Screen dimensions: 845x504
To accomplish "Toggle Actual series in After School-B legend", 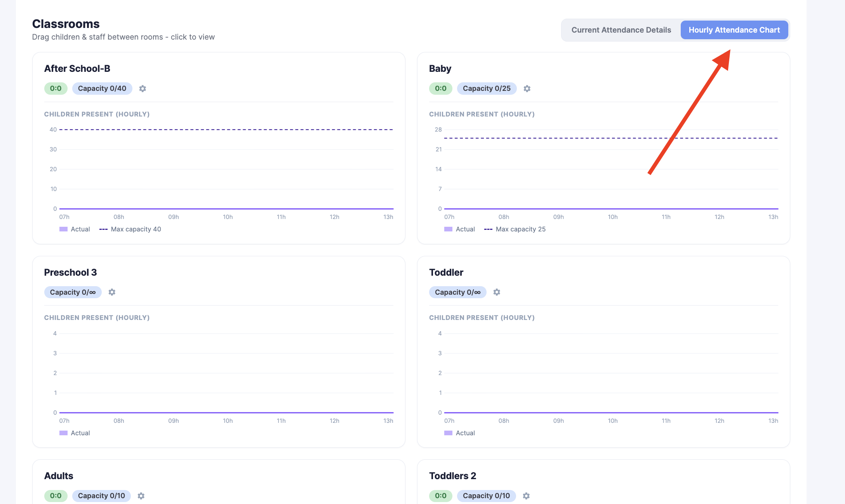I will (75, 229).
